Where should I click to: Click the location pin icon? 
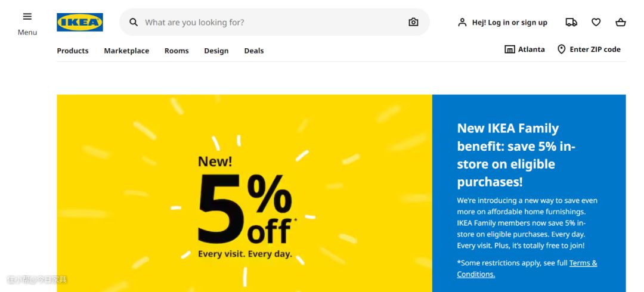coord(561,49)
